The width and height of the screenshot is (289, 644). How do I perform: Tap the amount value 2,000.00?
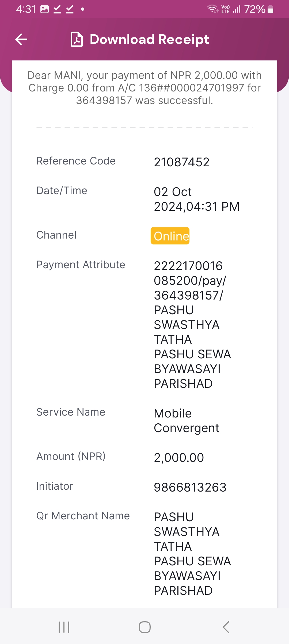click(179, 458)
